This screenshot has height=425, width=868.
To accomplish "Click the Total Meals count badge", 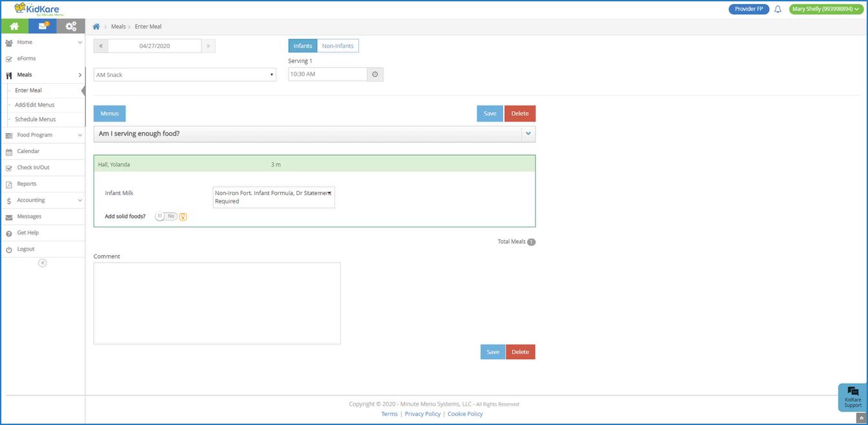I will coord(532,242).
